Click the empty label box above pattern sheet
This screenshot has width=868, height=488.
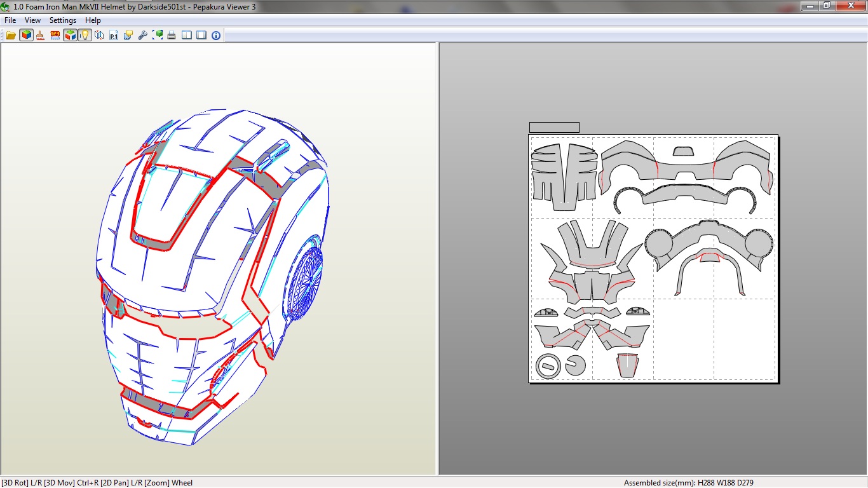tap(554, 127)
